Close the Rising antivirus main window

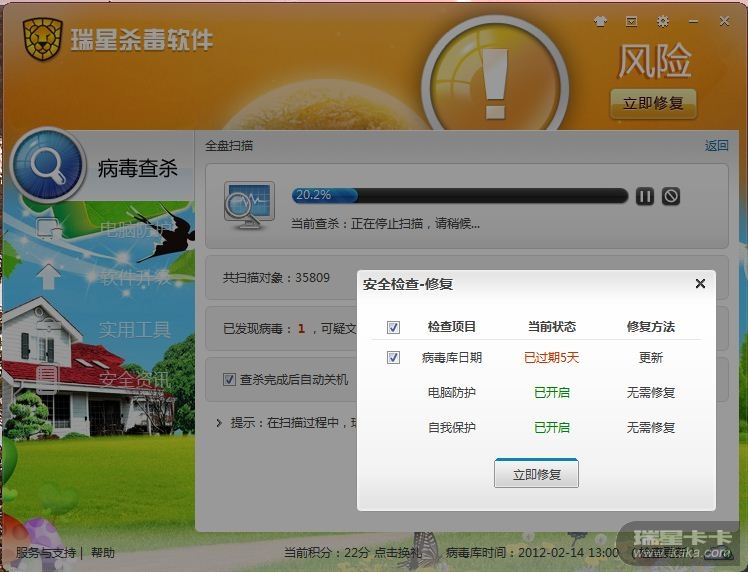pos(724,21)
